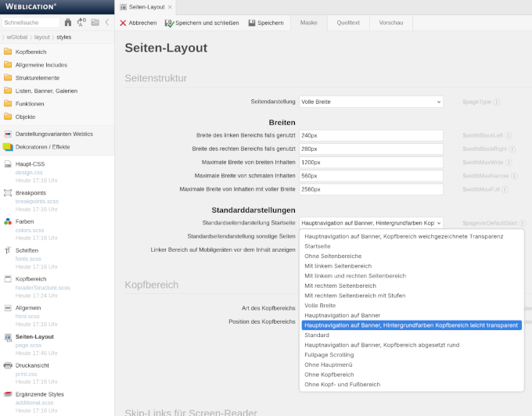Switch to the Maske tab
This screenshot has width=532, height=416.
click(x=309, y=23)
